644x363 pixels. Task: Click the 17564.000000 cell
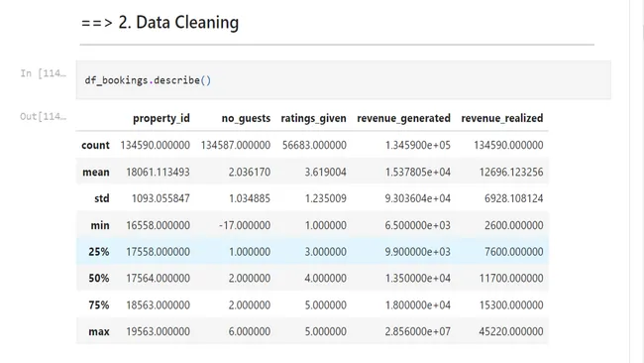click(158, 279)
